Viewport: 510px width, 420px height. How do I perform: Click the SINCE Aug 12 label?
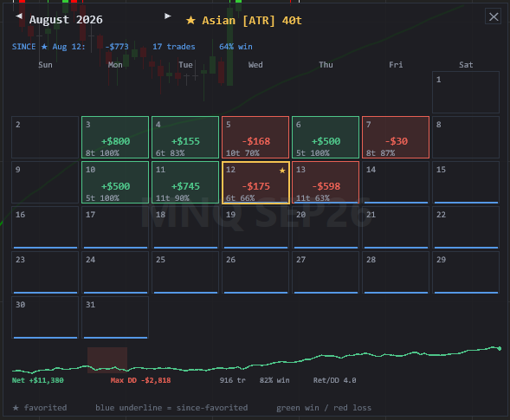[x=48, y=47]
